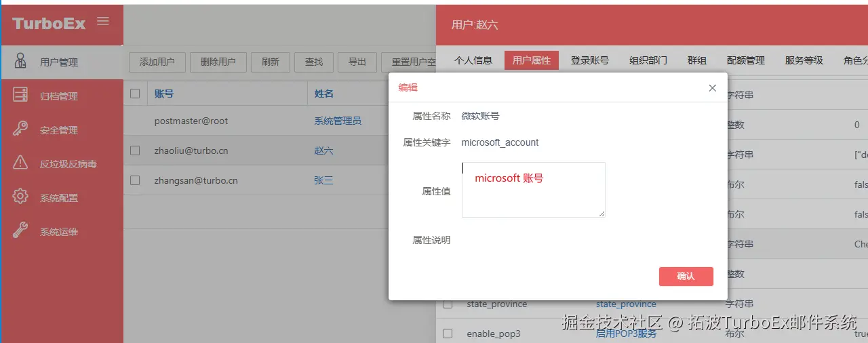Click inside the 属性值 text area
Viewport: 868px width, 343px height.
pyautogui.click(x=534, y=190)
